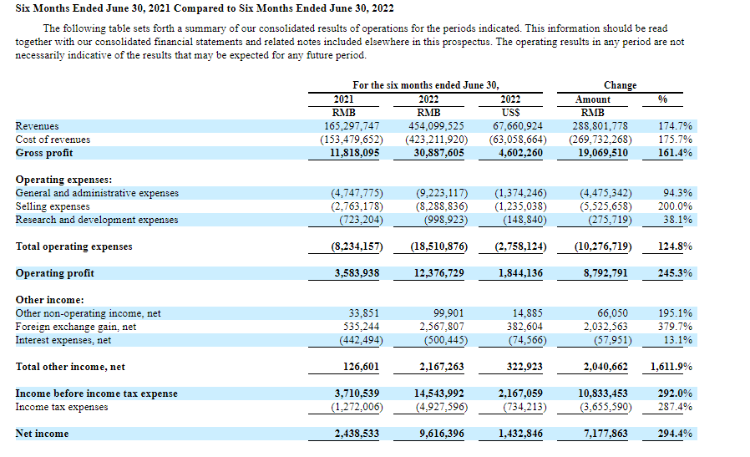Select the Net income row label
Screen dimensions: 750x457
[42, 434]
